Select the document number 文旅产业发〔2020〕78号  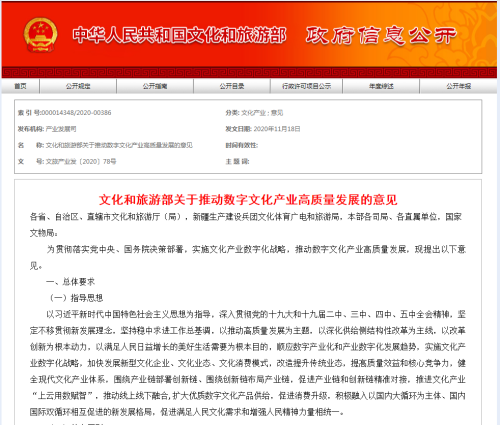81,162
